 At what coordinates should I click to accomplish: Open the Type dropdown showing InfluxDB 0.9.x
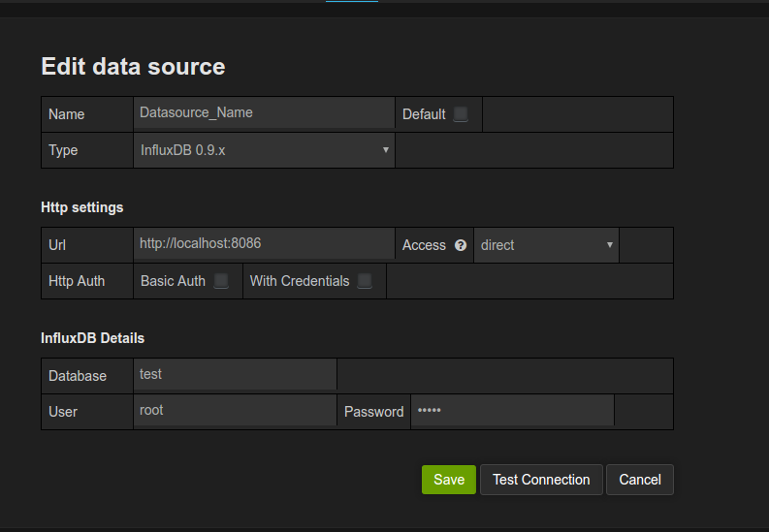click(x=264, y=150)
